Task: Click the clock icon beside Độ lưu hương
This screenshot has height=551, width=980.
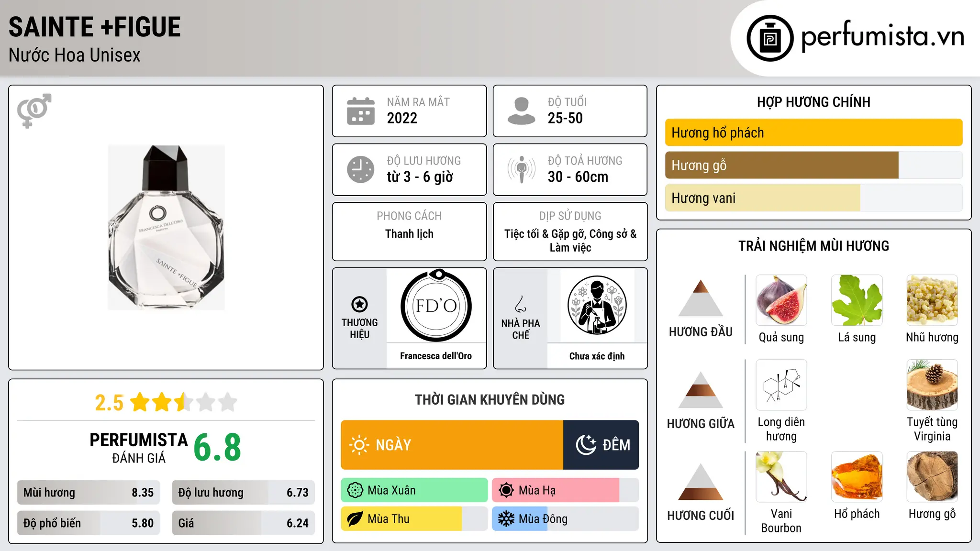Action: (x=361, y=169)
